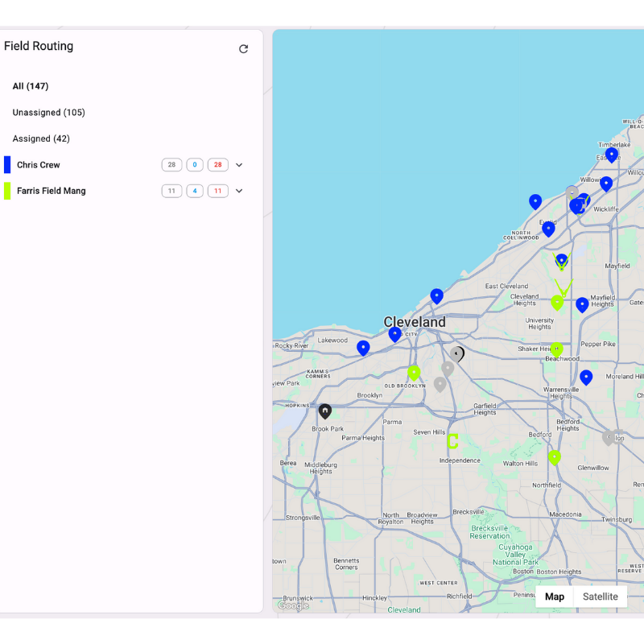This screenshot has width=644, height=644.
Task: Click the Strongsville label on the map
Action: 303,518
